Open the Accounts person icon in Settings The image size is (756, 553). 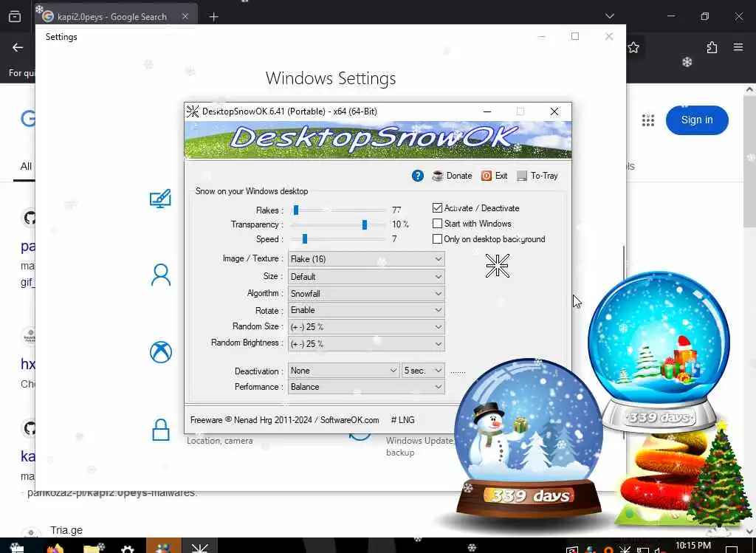pyautogui.click(x=160, y=275)
